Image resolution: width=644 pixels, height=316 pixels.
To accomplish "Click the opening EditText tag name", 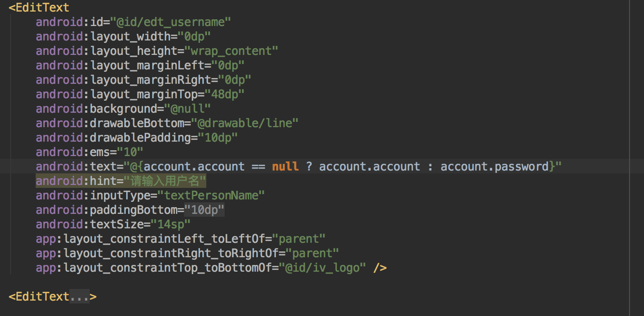I will click(x=42, y=8).
